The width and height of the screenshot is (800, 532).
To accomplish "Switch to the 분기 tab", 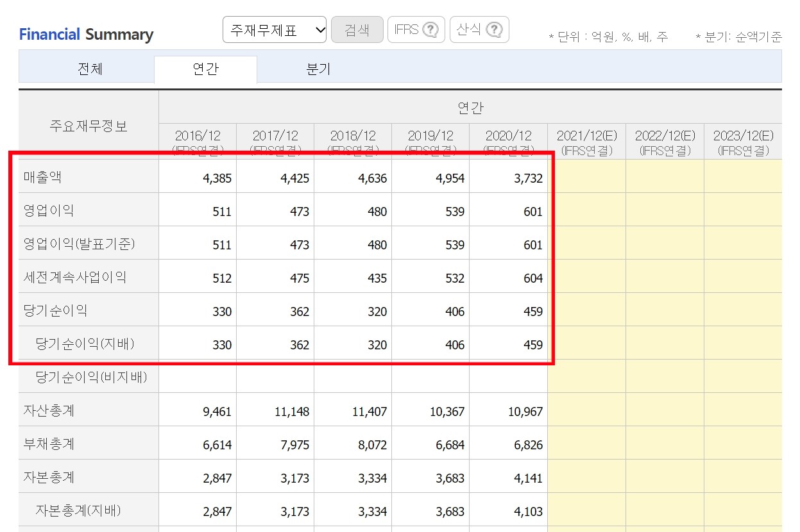I will (x=316, y=70).
